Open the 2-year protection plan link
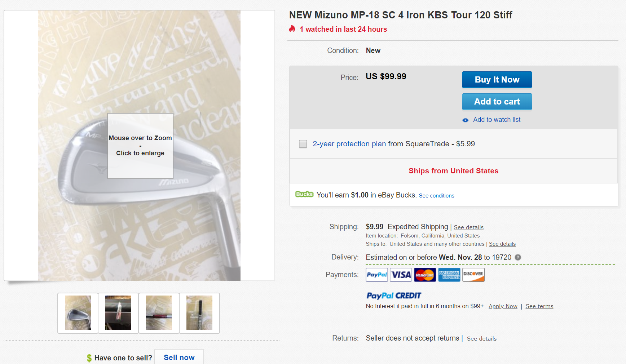Screen dimensions: 626x364 349,144
